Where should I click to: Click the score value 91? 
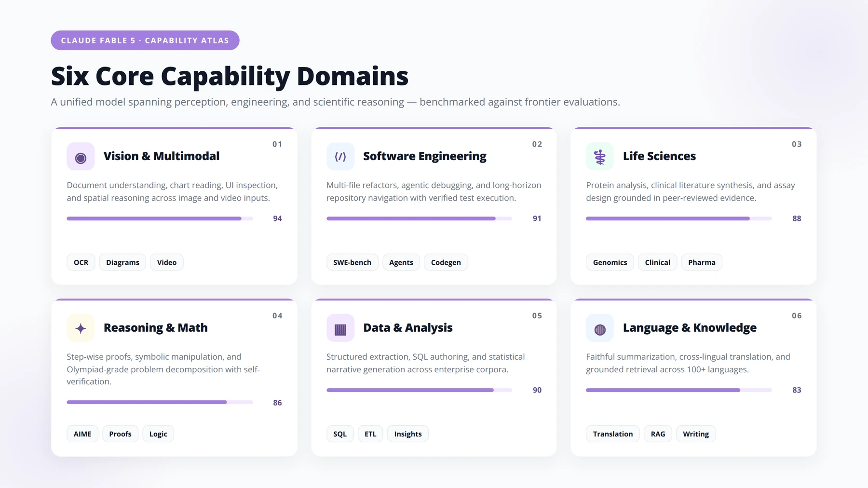tap(537, 218)
